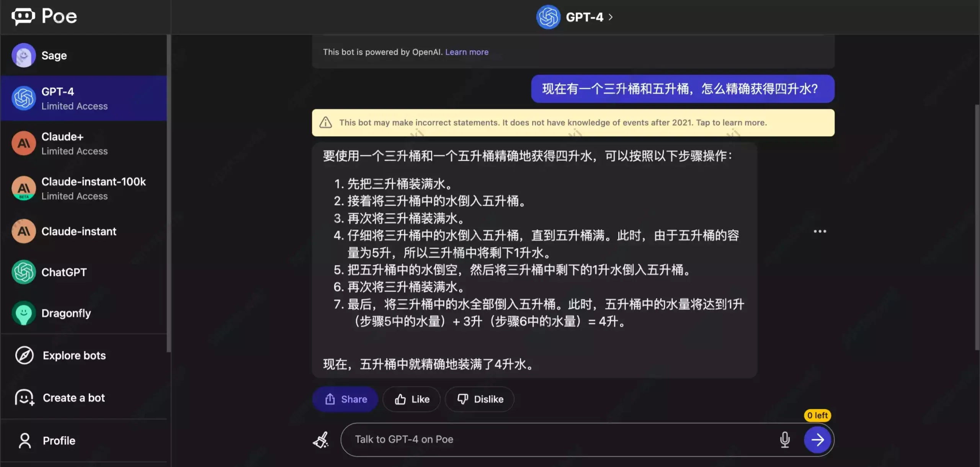Open the Sage chat
This screenshot has width=980, height=467.
83,55
